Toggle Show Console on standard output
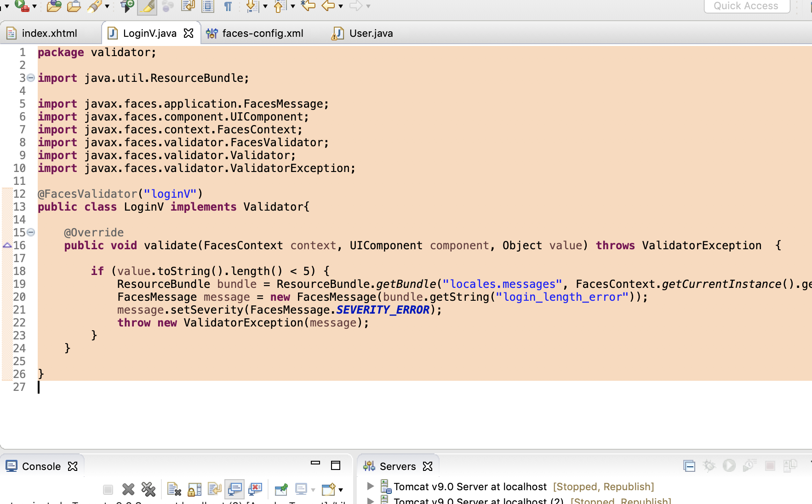This screenshot has height=504, width=812. click(x=235, y=489)
